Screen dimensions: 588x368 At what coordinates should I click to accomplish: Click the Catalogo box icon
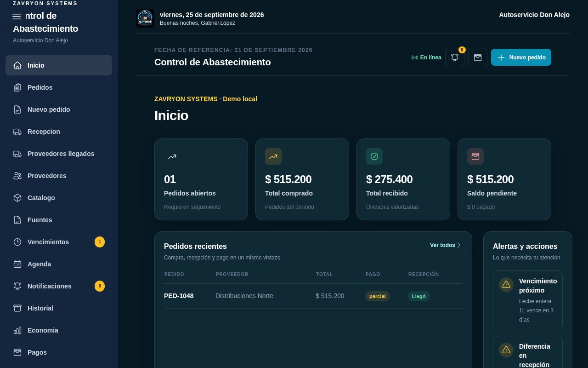pyautogui.click(x=17, y=198)
